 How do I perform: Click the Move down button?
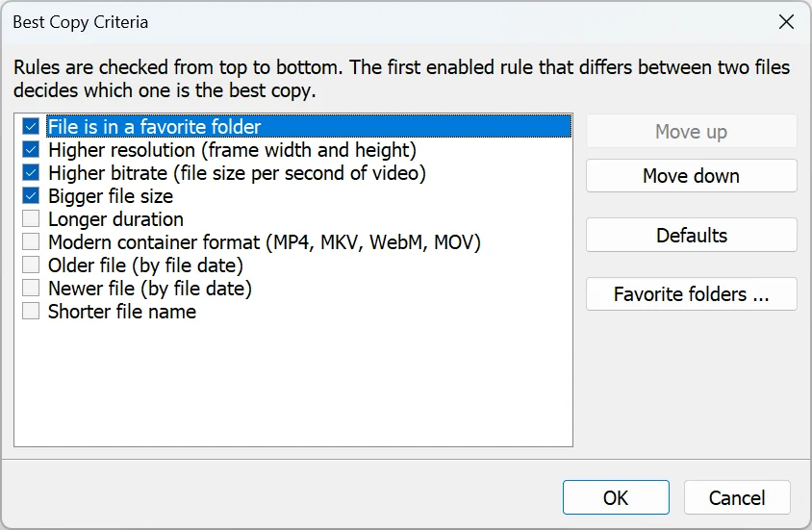(x=692, y=175)
